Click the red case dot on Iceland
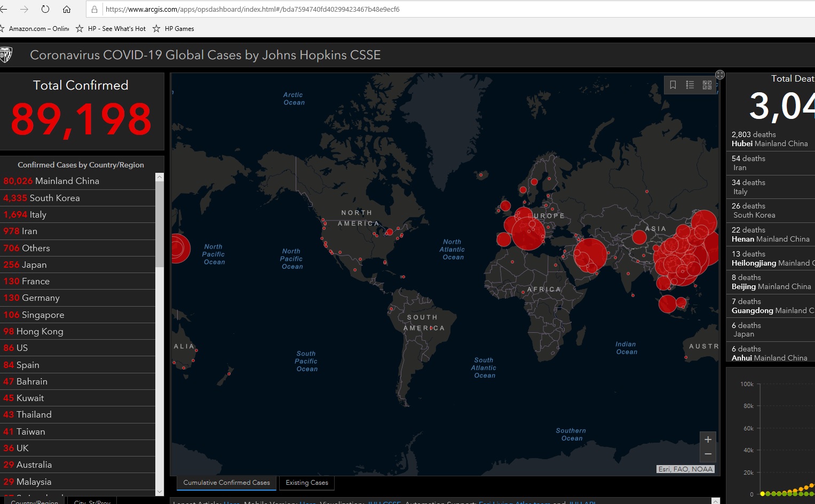This screenshot has width=815, height=504. [x=481, y=174]
